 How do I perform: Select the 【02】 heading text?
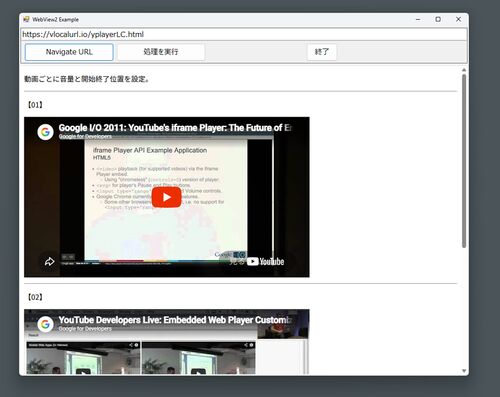(35, 297)
